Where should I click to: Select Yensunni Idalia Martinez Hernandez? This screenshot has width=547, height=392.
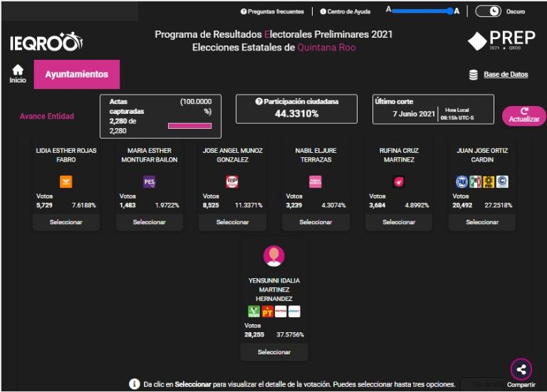click(273, 352)
